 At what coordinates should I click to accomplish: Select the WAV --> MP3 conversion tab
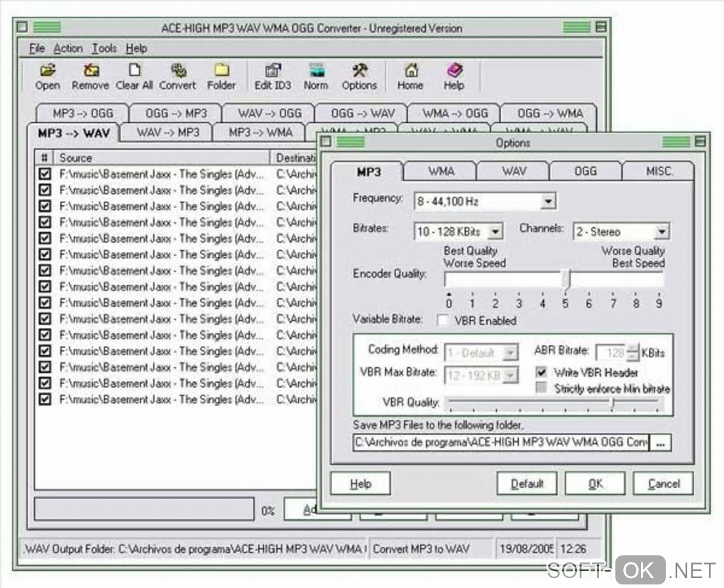[x=168, y=133]
